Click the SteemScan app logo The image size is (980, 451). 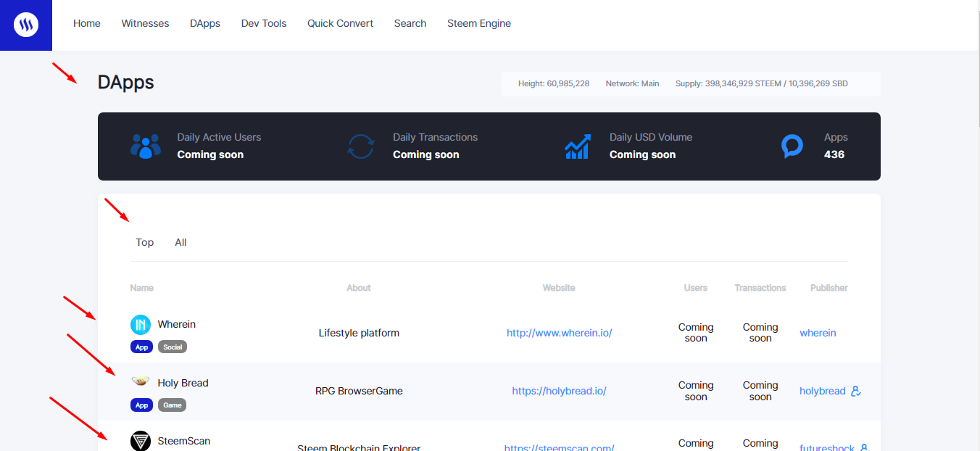pyautogui.click(x=140, y=440)
